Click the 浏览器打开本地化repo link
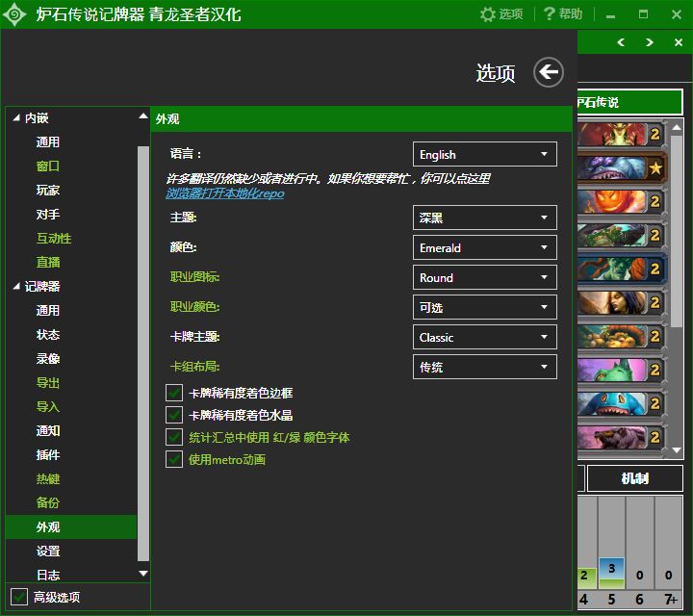The image size is (693, 616). pos(225,193)
